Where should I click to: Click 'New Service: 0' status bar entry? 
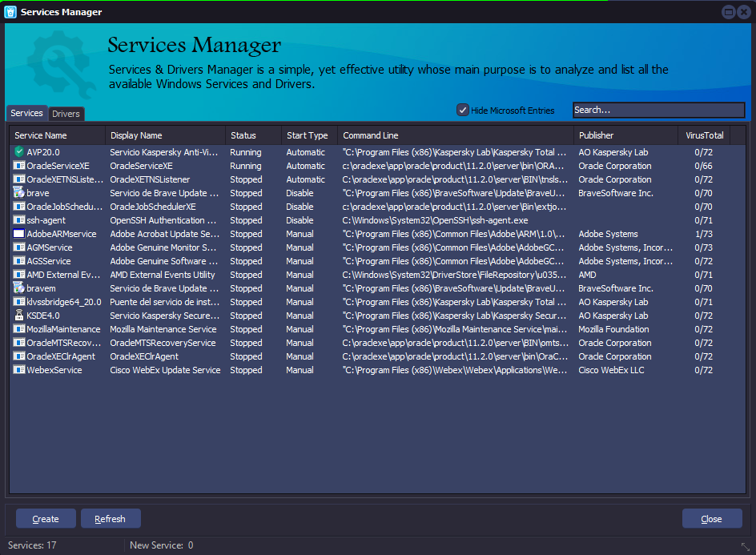[x=162, y=545]
